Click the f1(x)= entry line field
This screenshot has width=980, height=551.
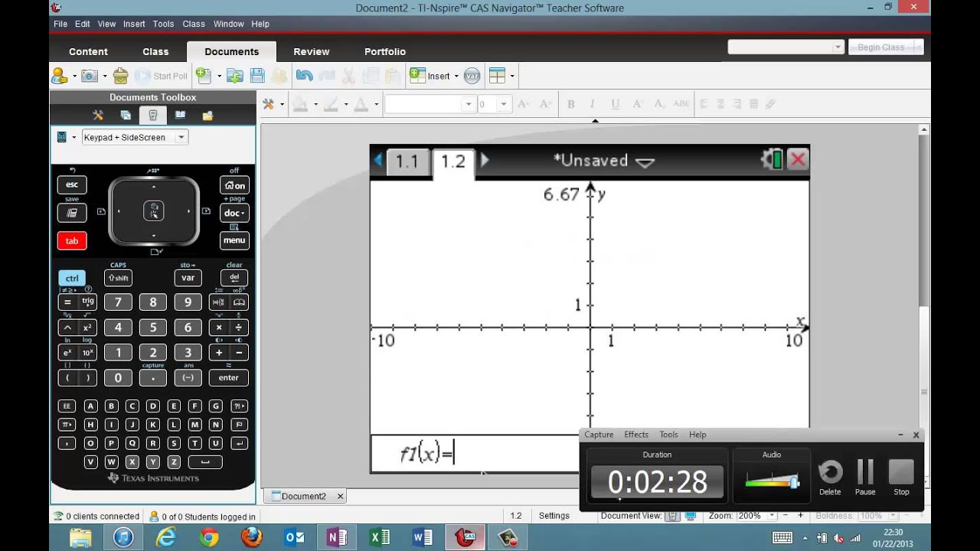(x=475, y=454)
